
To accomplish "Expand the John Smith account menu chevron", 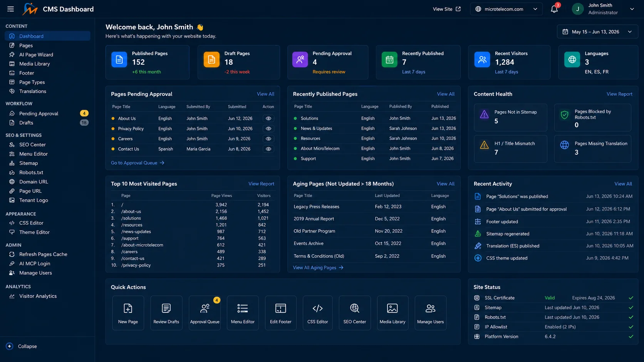I will click(x=632, y=9).
